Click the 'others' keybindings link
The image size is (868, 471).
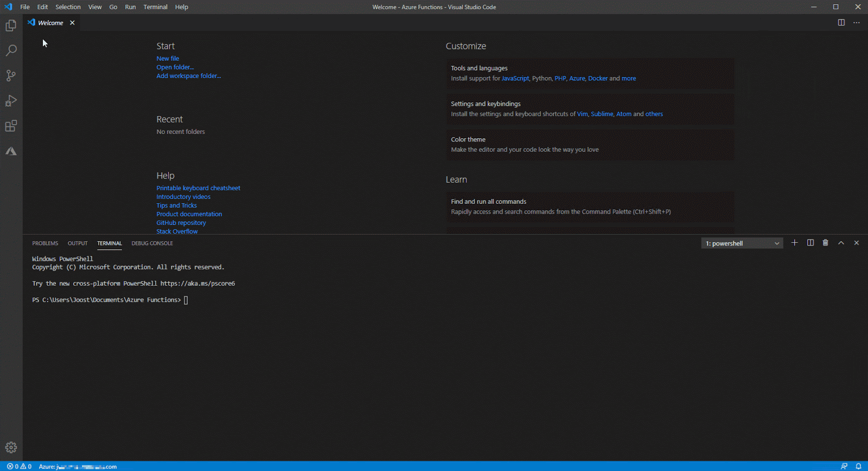click(x=654, y=114)
